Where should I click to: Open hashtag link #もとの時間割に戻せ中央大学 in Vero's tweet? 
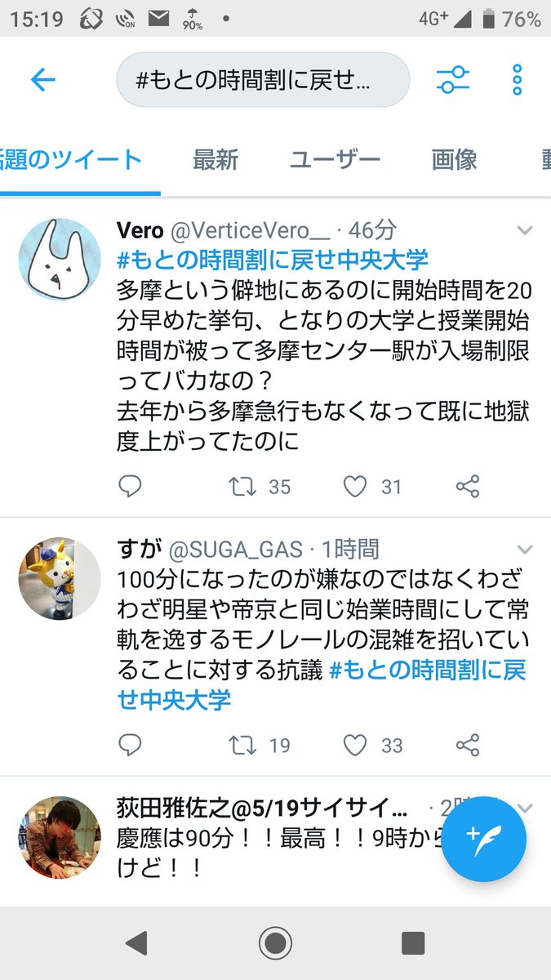273,261
